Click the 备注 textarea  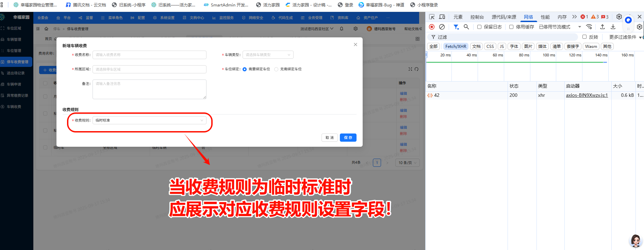[149, 89]
